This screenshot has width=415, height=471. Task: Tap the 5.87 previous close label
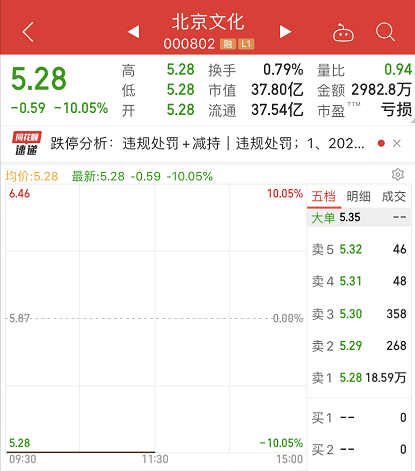click(19, 318)
